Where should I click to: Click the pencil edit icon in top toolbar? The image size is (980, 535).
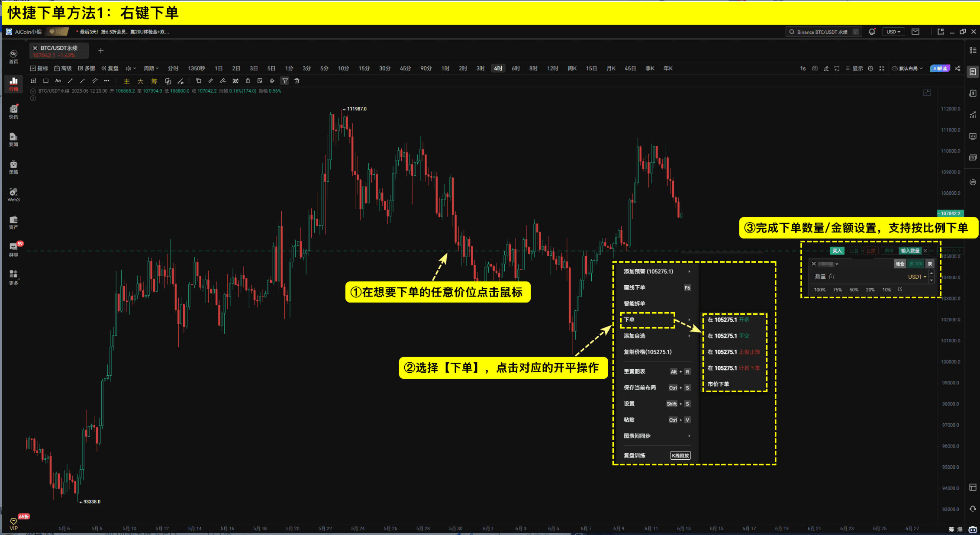pos(826,68)
